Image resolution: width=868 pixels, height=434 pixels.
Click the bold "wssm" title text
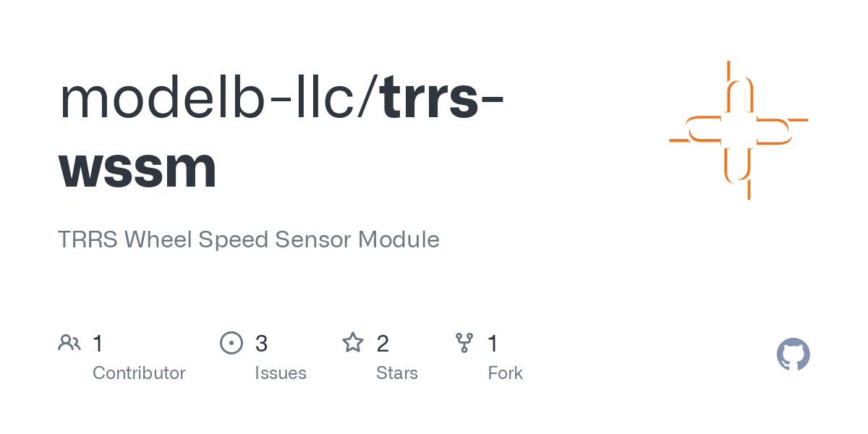(x=137, y=167)
